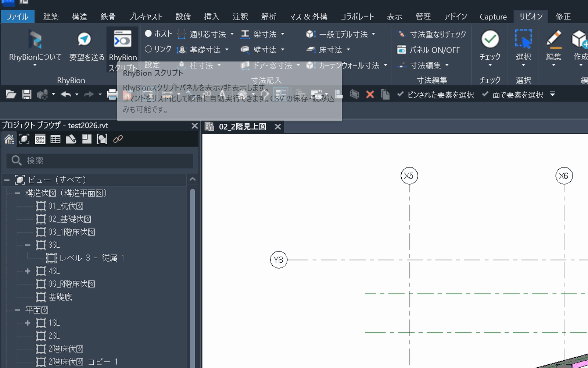588x368 pixels.
Task: Open the 梁寸法 dropdown arrow
Action: point(283,34)
